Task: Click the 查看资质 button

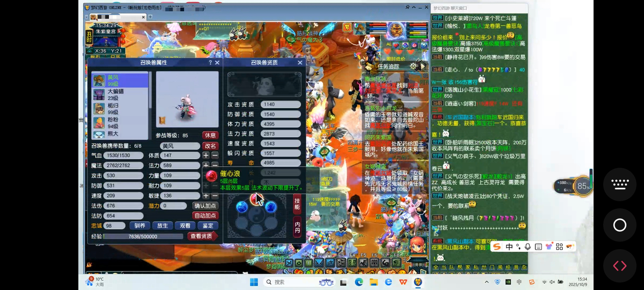Action: 202,236
